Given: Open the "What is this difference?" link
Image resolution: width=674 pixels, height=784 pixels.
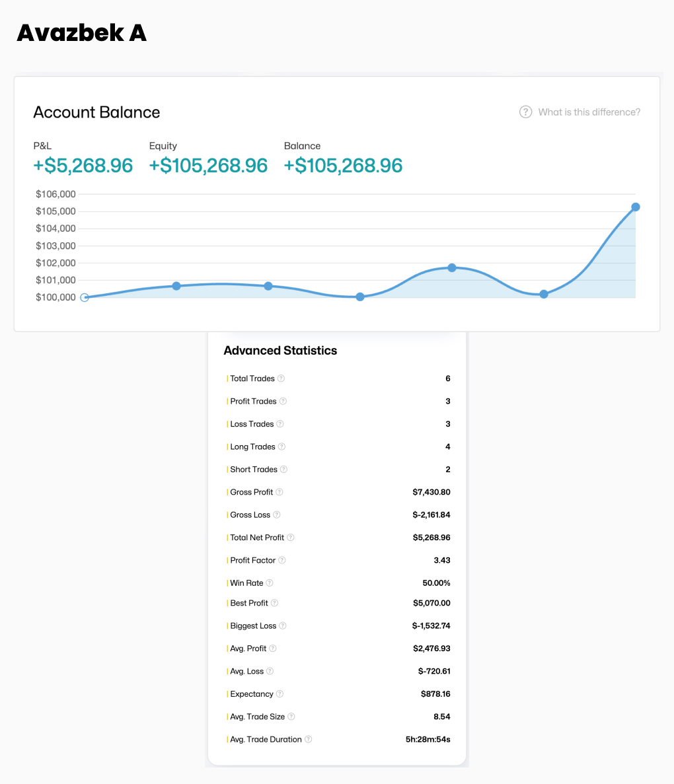Looking at the screenshot, I should pos(589,112).
